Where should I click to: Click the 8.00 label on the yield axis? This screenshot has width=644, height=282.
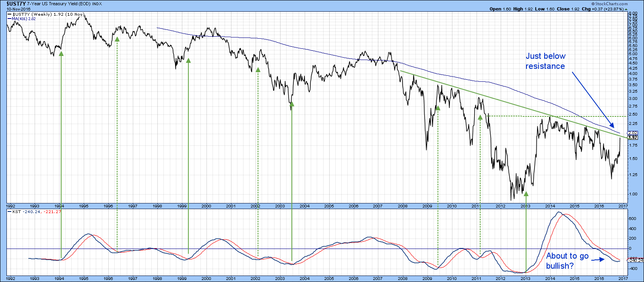coord(633,13)
